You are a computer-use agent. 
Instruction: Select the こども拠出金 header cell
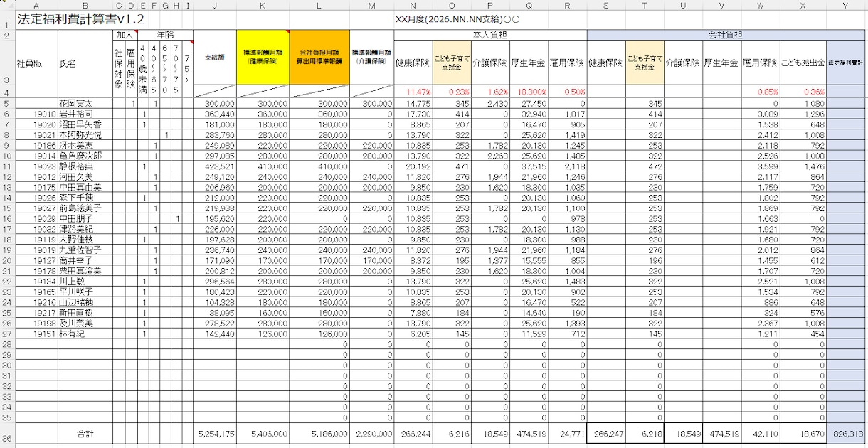pos(803,63)
